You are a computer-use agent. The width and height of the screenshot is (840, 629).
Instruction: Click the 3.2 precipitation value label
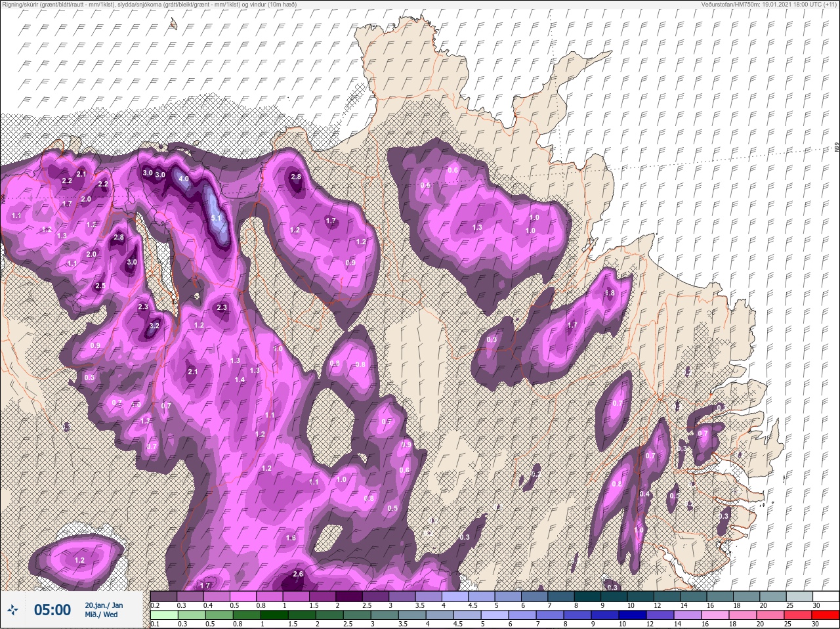tap(154, 326)
